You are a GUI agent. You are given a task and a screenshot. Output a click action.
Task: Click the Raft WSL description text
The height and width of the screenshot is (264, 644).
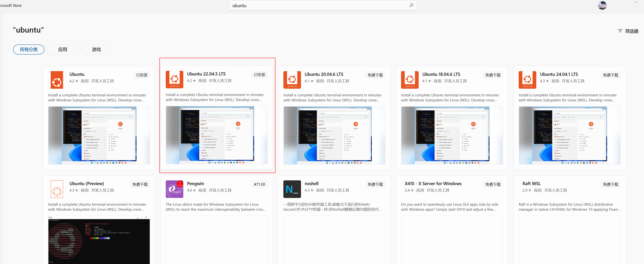569,207
